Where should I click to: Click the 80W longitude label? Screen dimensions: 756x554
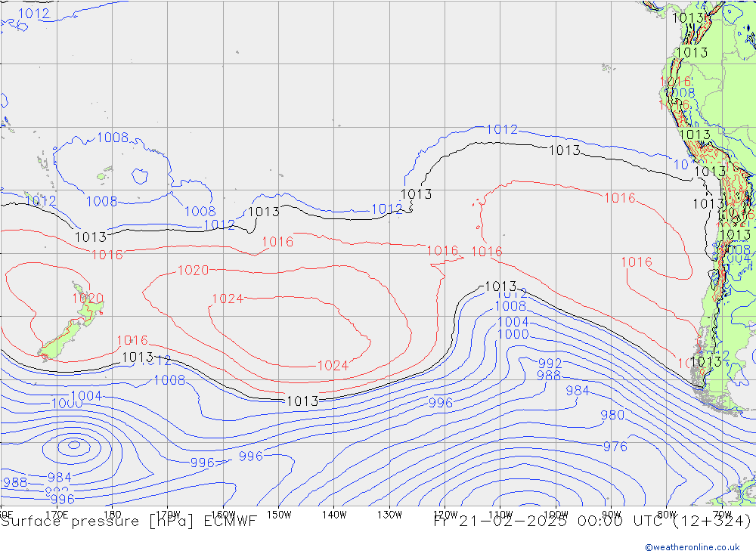[x=667, y=514]
